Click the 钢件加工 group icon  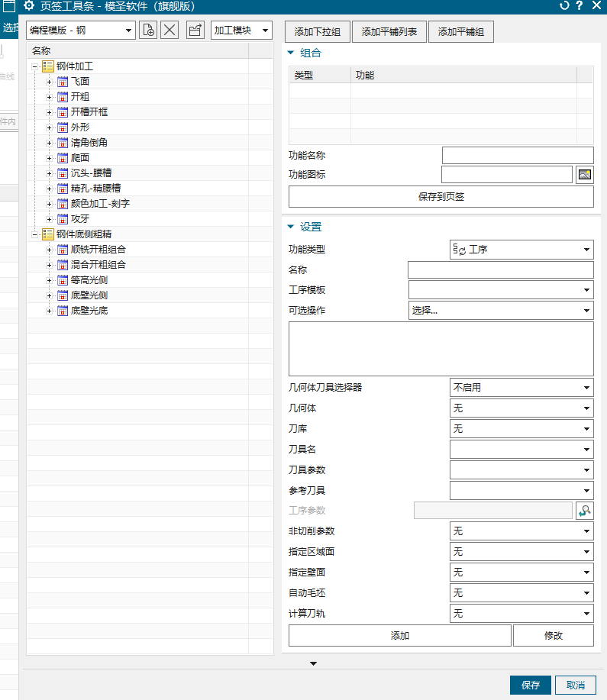[48, 66]
